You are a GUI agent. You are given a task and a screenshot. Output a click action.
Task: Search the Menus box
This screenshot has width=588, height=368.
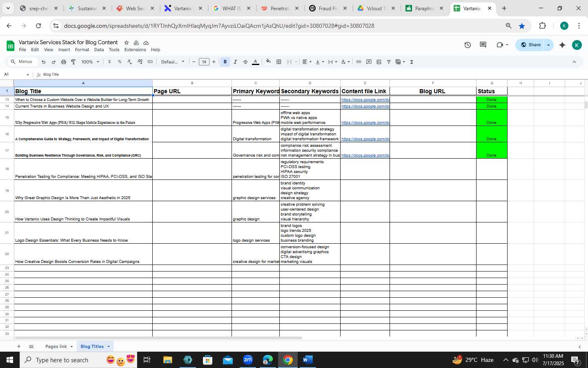[x=23, y=62]
